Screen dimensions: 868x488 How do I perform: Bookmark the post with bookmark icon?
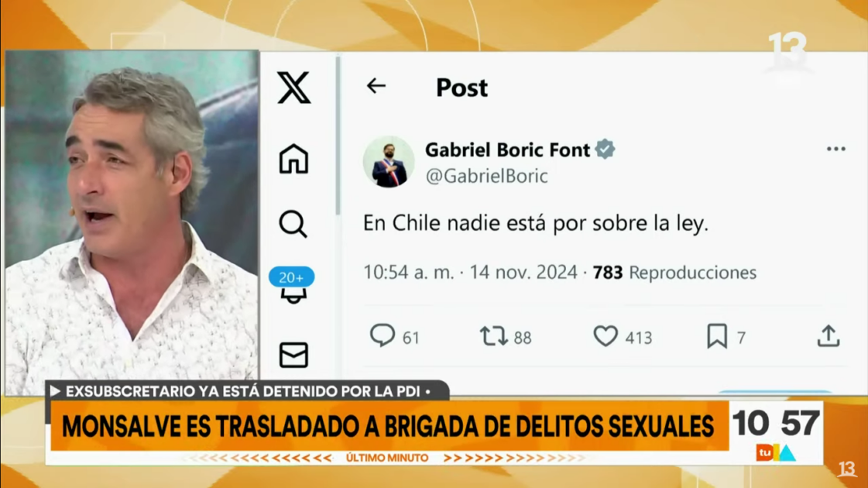click(717, 336)
